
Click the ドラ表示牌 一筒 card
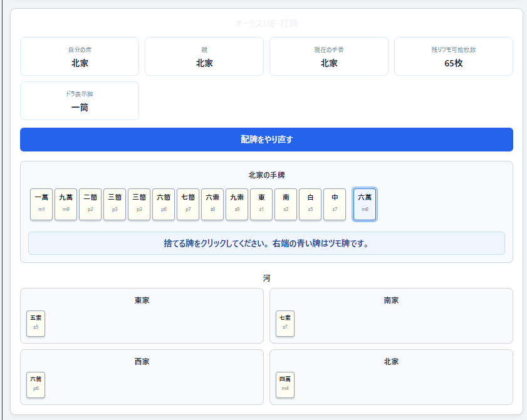[x=80, y=101]
